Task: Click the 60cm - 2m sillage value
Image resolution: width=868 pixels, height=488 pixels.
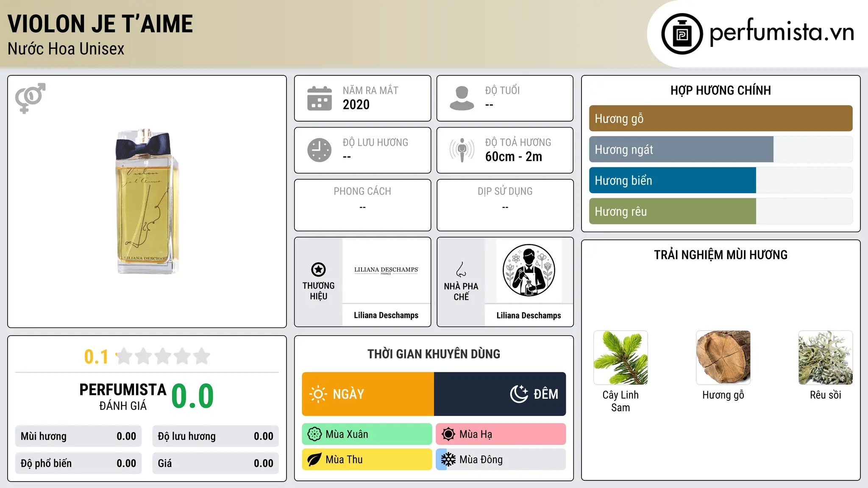Action: pyautogui.click(x=514, y=157)
